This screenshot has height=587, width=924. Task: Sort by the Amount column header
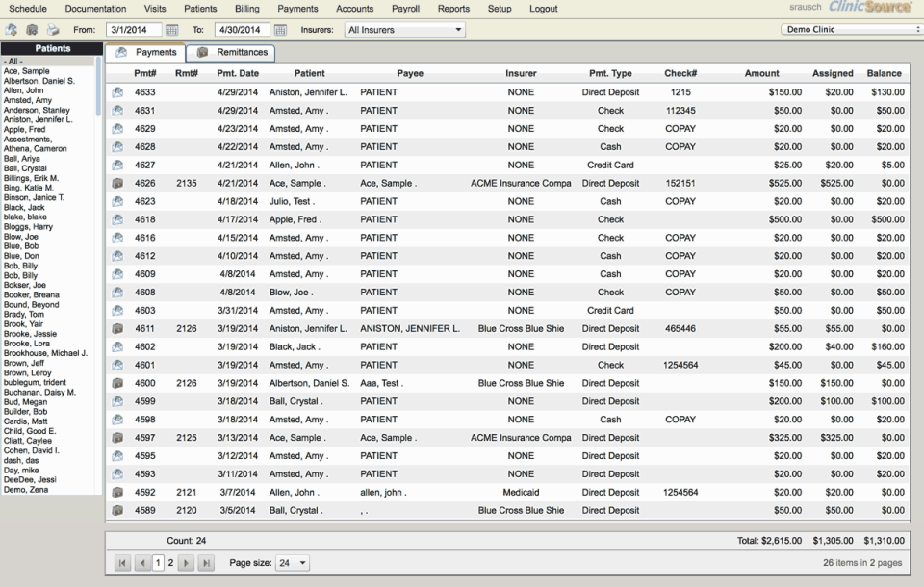click(761, 74)
